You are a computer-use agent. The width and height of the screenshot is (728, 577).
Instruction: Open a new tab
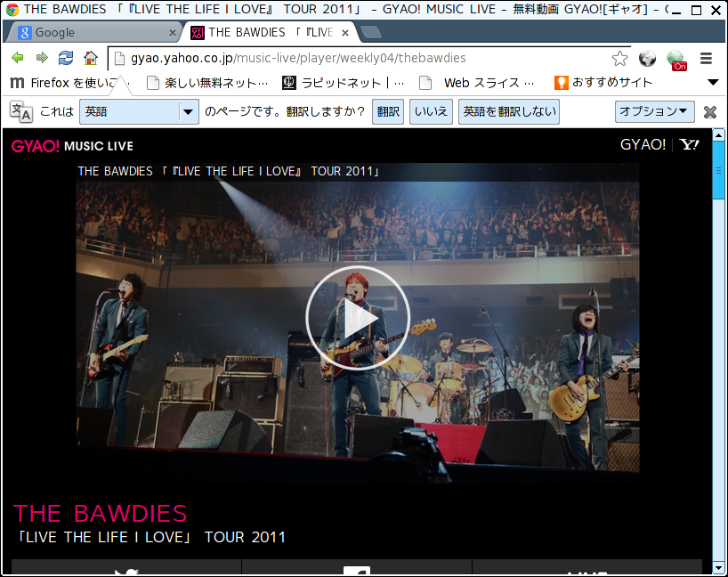[x=371, y=32]
